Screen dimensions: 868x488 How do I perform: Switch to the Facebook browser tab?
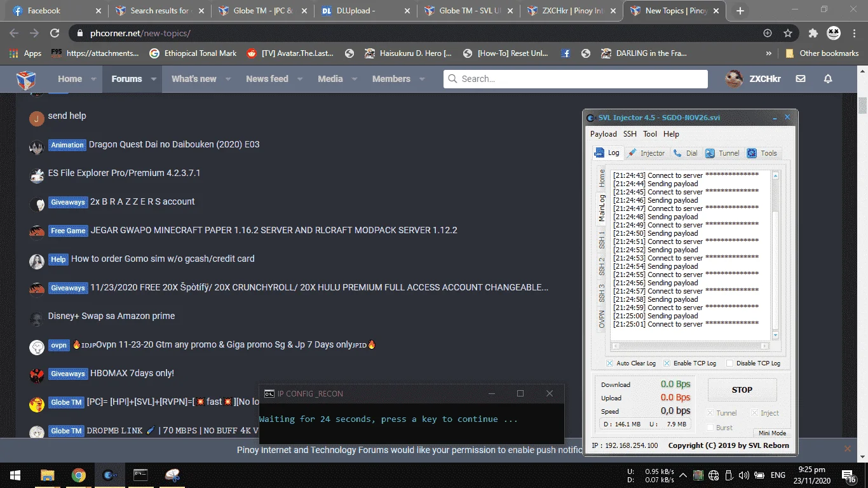56,11
